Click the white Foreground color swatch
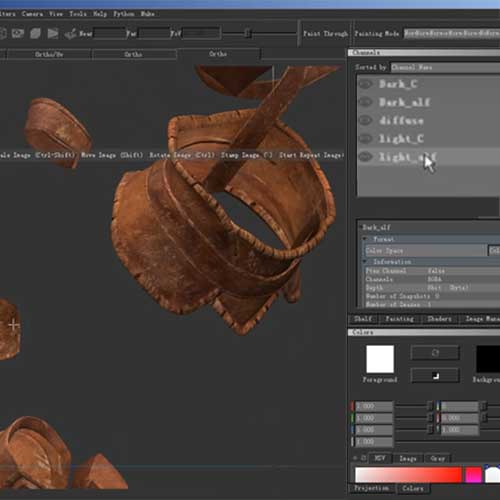Viewport: 500px width, 500px height. 380,359
